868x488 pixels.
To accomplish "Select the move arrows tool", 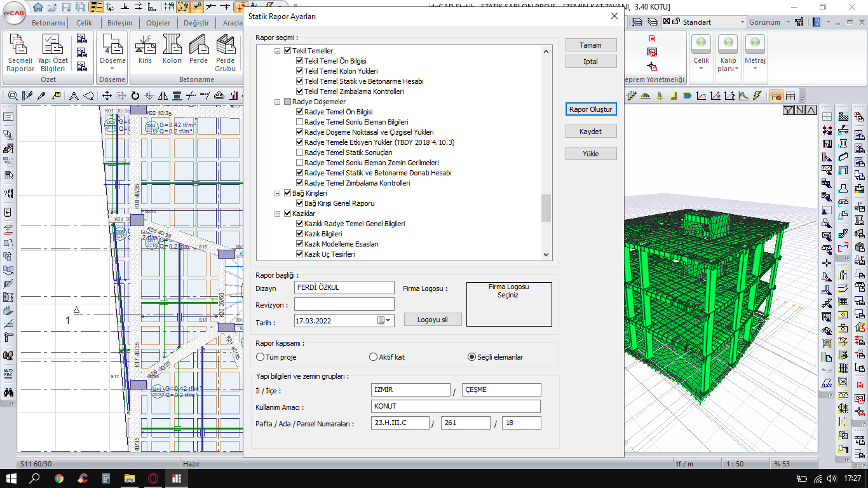I will 106,96.
